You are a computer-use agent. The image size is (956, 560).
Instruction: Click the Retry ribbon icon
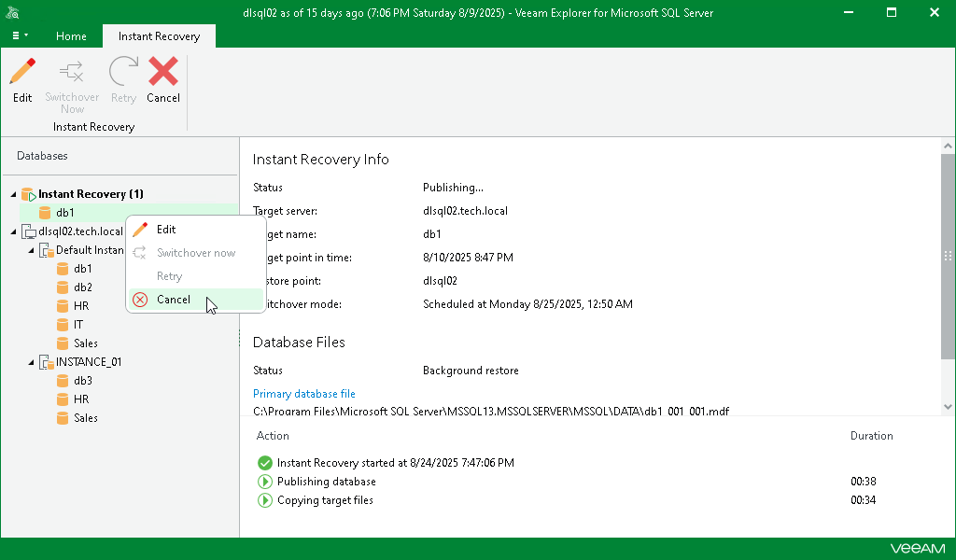click(x=123, y=73)
